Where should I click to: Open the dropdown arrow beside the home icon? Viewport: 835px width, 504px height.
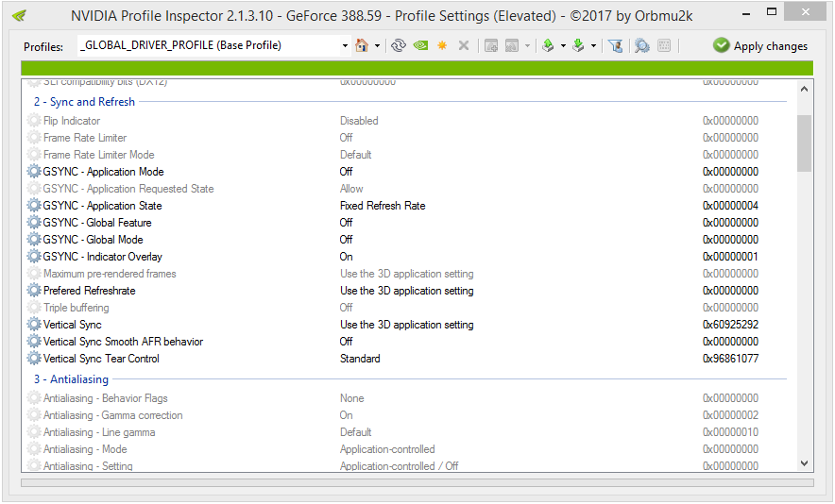click(377, 45)
